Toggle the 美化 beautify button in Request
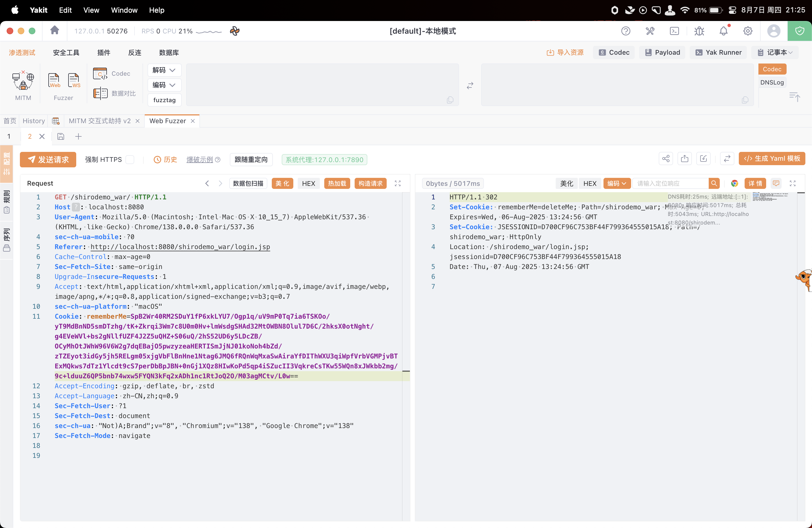This screenshot has height=528, width=812. point(282,184)
